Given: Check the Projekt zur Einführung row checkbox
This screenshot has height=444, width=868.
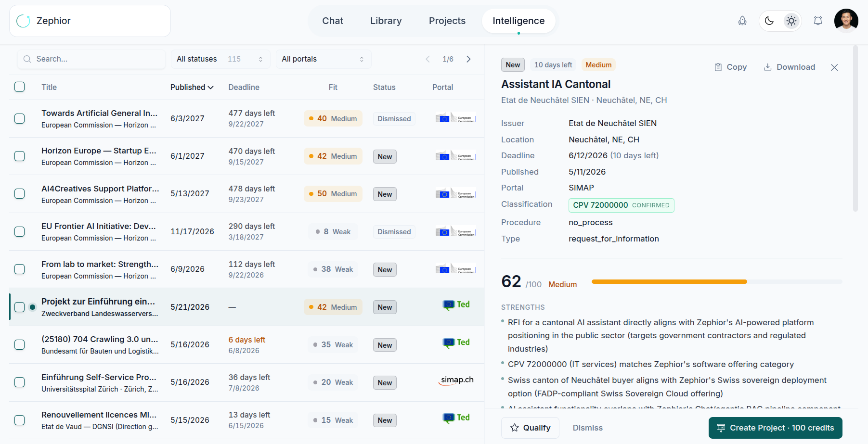Looking at the screenshot, I should pyautogui.click(x=20, y=307).
